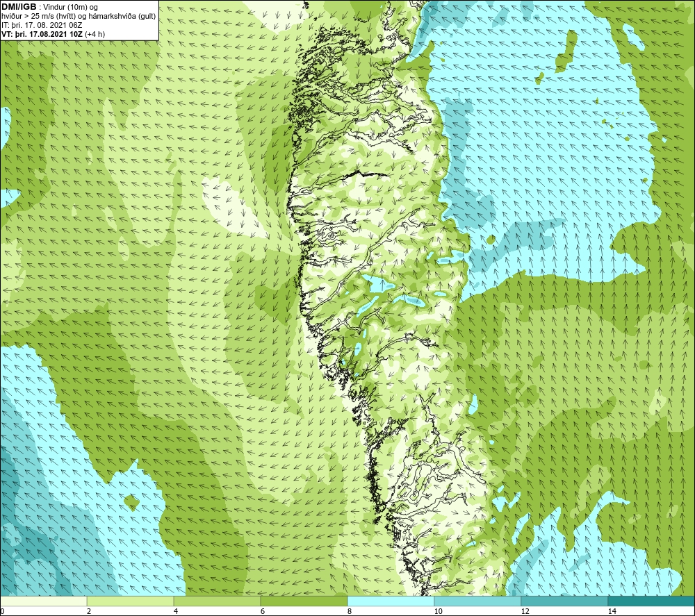
Task: Click the DMI/IGB title in legend box
Action: (x=19, y=7)
